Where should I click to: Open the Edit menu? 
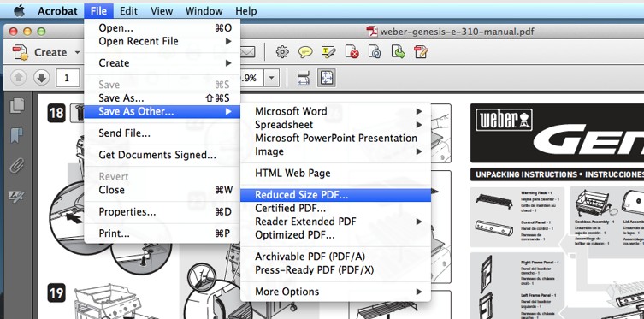(128, 10)
